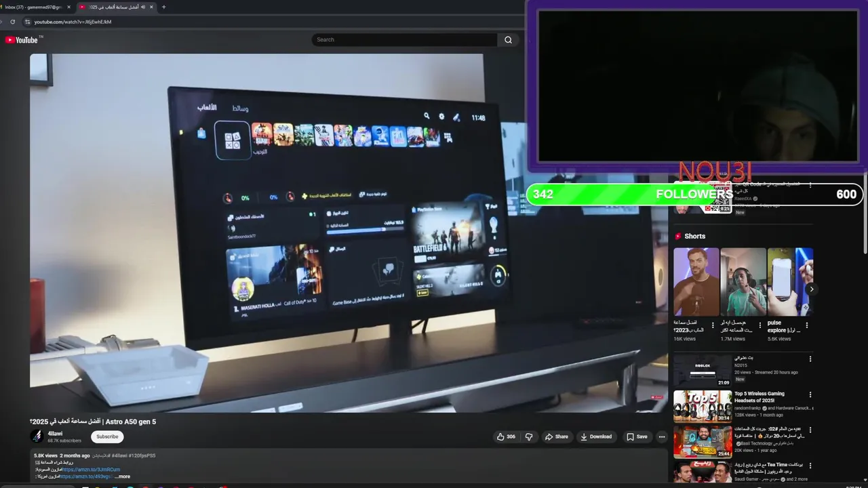Open options for the 1.7M views Short
Screen dimensions: 868x488
click(759, 325)
